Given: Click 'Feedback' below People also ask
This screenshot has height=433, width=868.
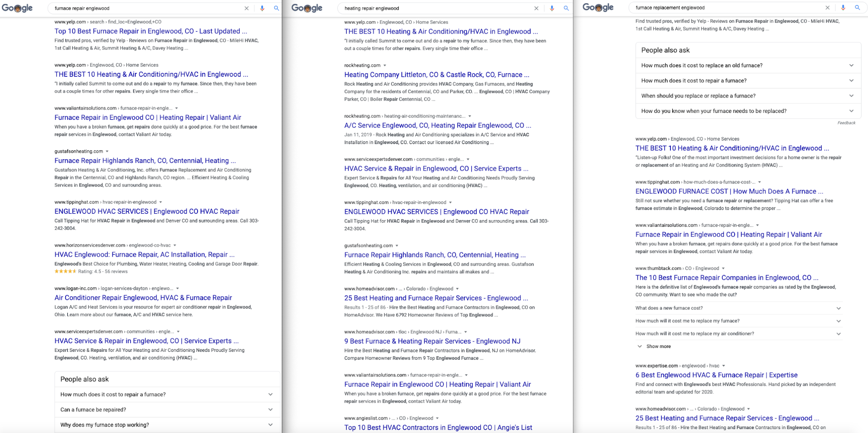Looking at the screenshot, I should pos(846,123).
